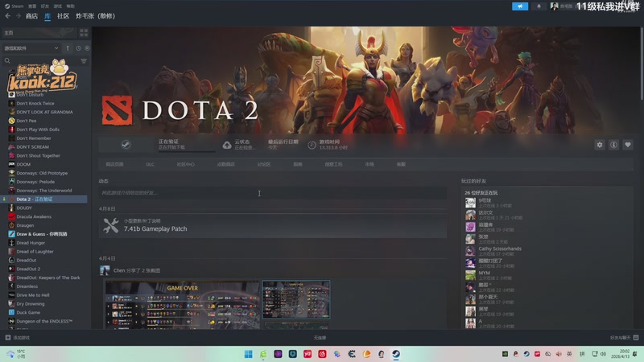
Task: Click Chen's avatar on the 4月4日 post
Action: click(x=105, y=270)
